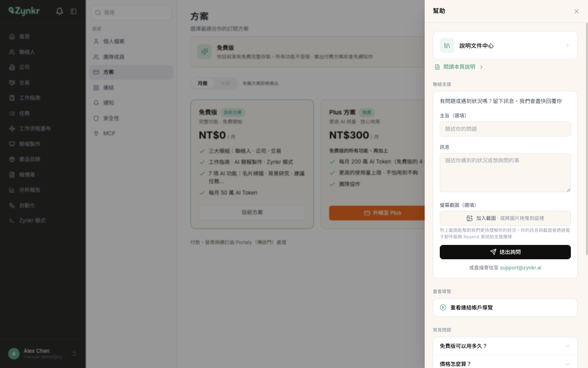The width and height of the screenshot is (588, 368).
Task: Expand the 價格怎麼算？ FAQ item
Action: point(505,364)
